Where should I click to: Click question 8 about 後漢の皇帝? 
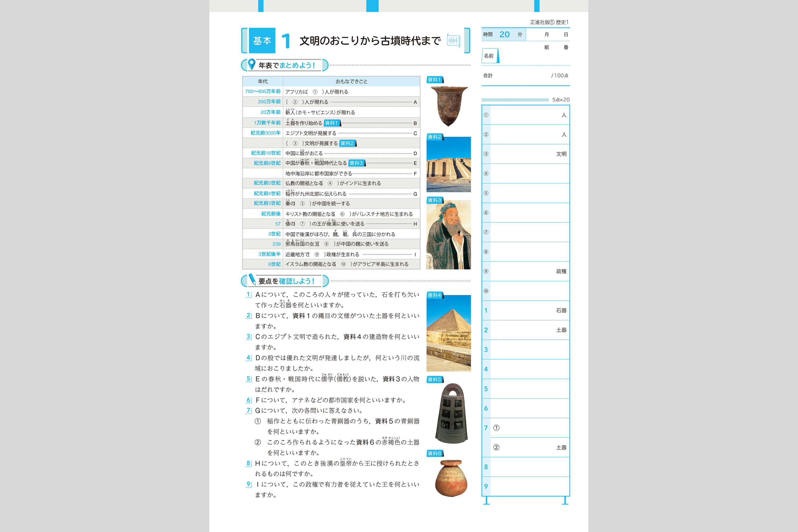(333, 468)
